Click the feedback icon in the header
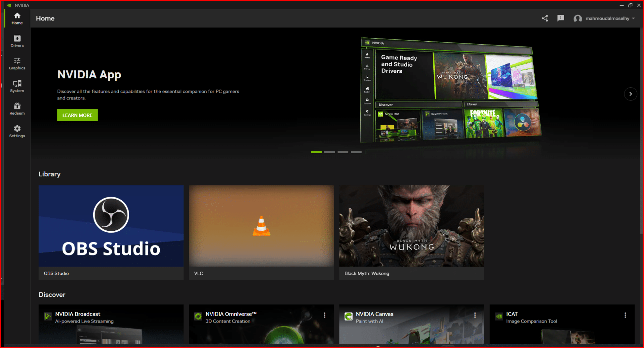 561,18
